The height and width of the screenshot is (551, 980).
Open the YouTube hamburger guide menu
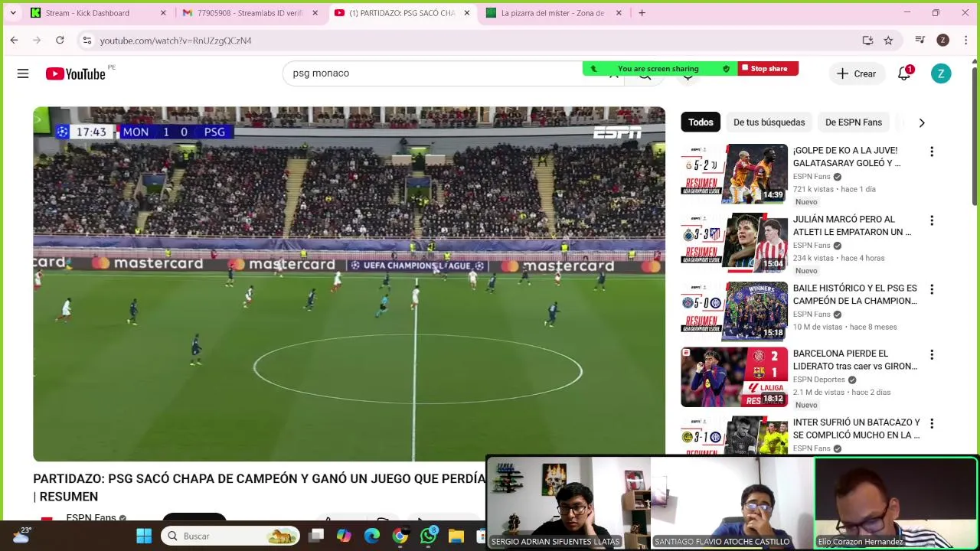[x=23, y=73]
